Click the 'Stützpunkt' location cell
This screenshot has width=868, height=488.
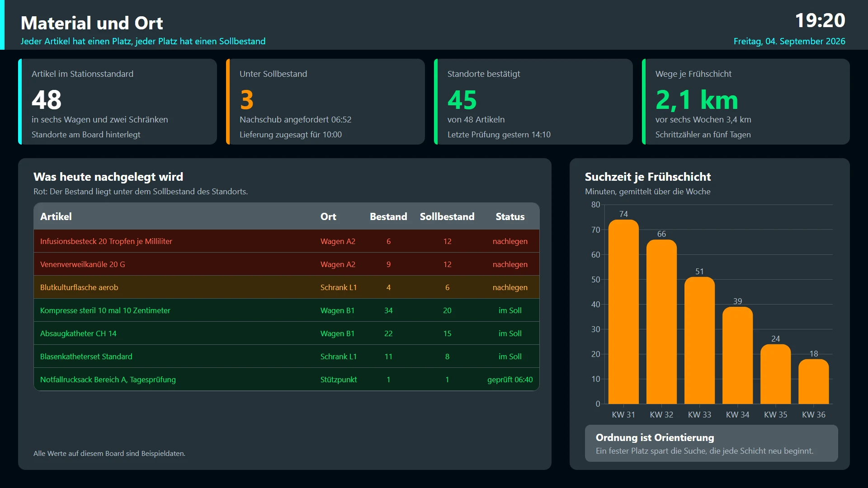(x=339, y=380)
